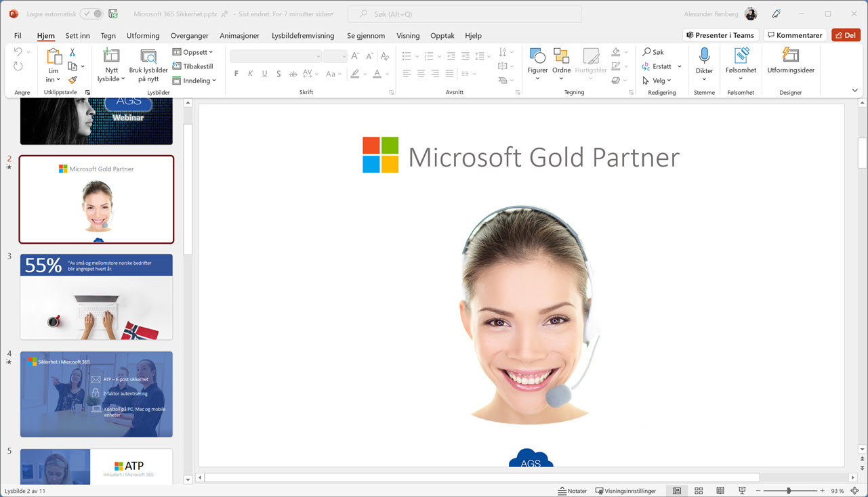Open Kommentarer comments pane

tap(795, 35)
